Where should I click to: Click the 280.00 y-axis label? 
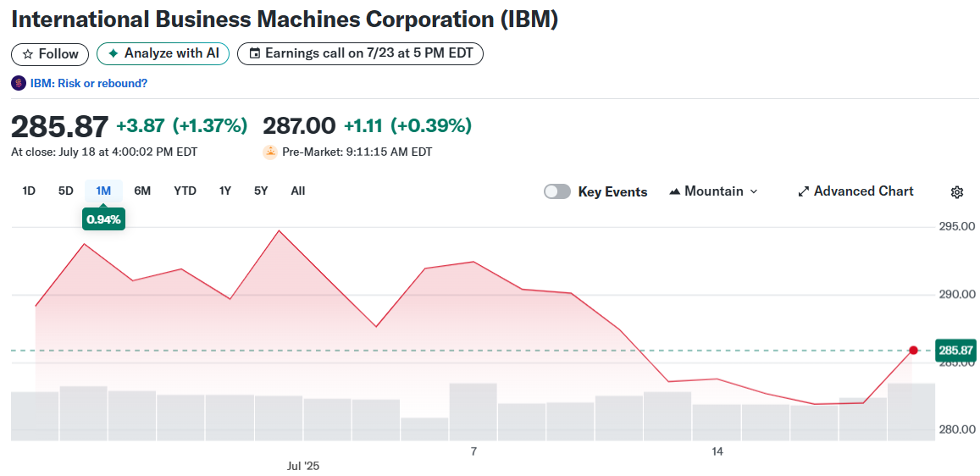click(957, 429)
